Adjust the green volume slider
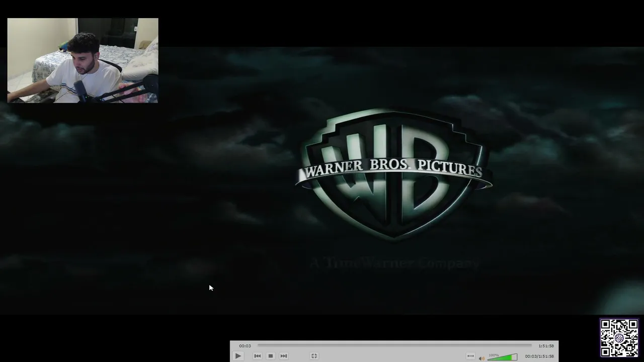 (x=502, y=357)
